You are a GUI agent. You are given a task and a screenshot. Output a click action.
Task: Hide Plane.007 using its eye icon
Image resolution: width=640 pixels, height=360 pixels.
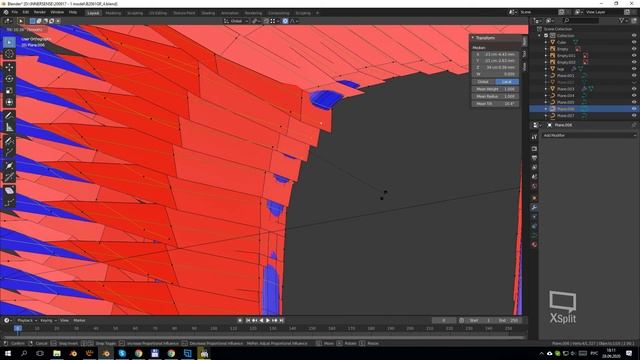pyautogui.click(x=634, y=116)
